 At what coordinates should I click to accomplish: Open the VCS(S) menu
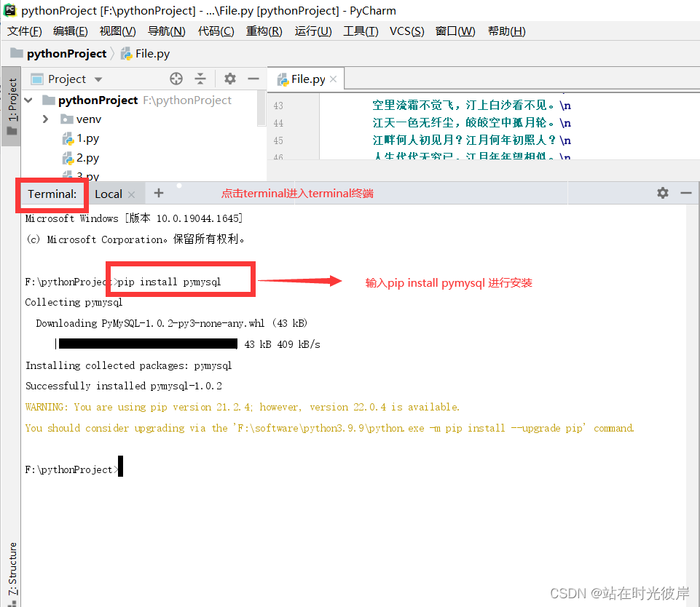coord(406,31)
